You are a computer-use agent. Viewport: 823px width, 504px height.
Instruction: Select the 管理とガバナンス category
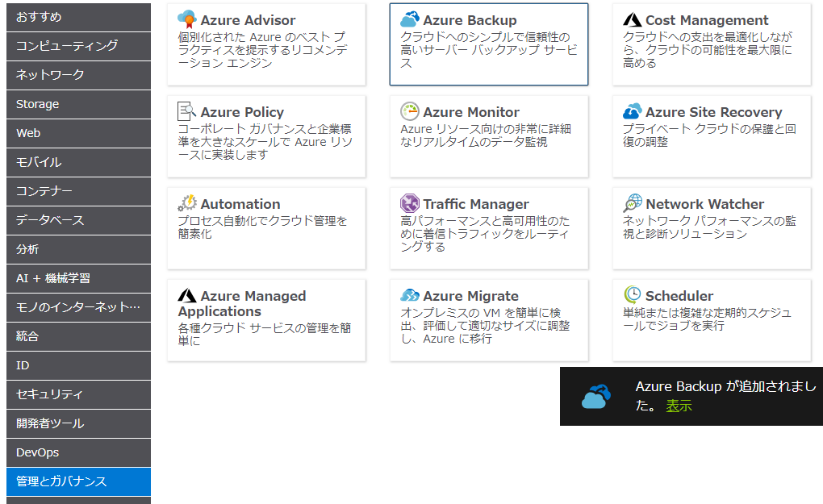coord(79,481)
